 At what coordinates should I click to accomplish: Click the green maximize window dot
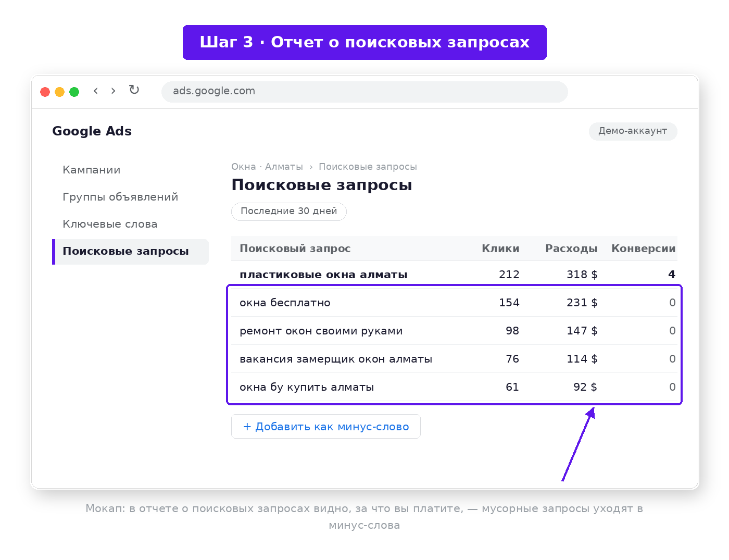pyautogui.click(x=74, y=92)
